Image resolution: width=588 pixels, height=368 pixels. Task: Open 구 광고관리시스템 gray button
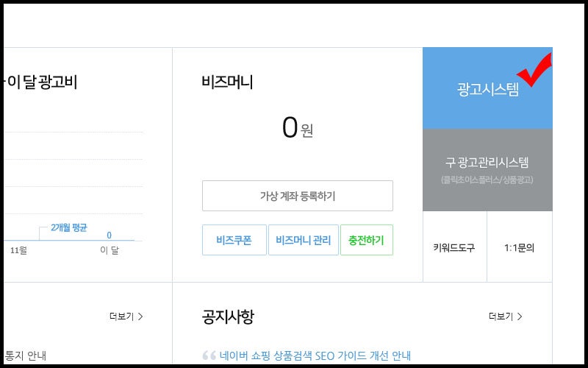pos(487,169)
